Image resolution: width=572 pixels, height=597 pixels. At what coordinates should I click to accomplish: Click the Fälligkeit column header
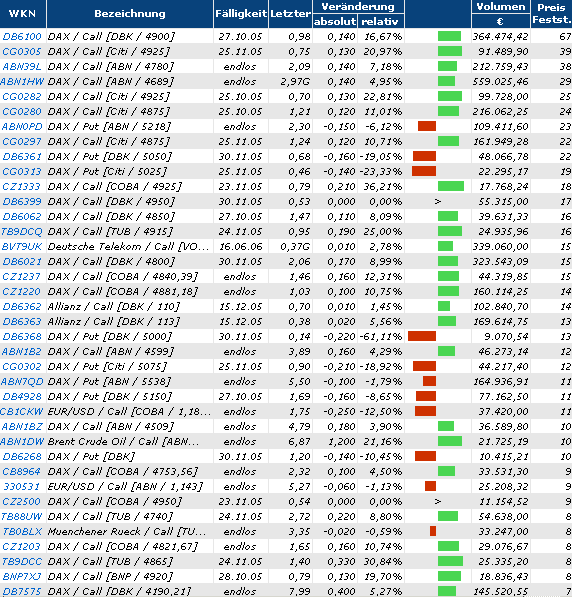click(241, 14)
